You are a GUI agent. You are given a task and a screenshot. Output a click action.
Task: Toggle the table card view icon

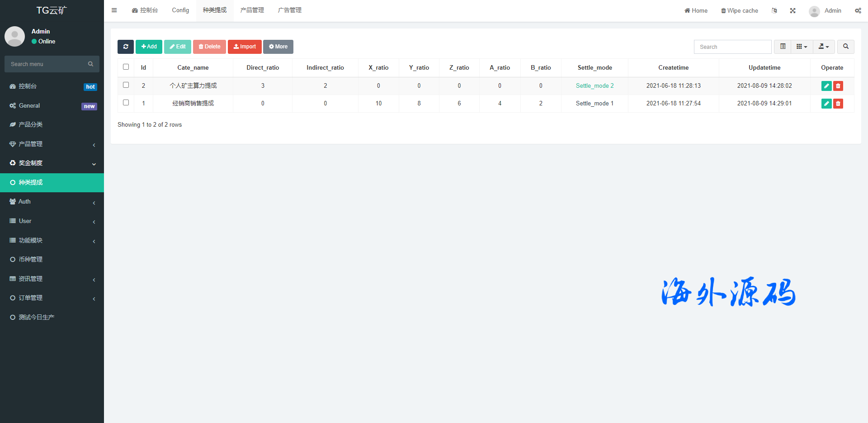(783, 47)
